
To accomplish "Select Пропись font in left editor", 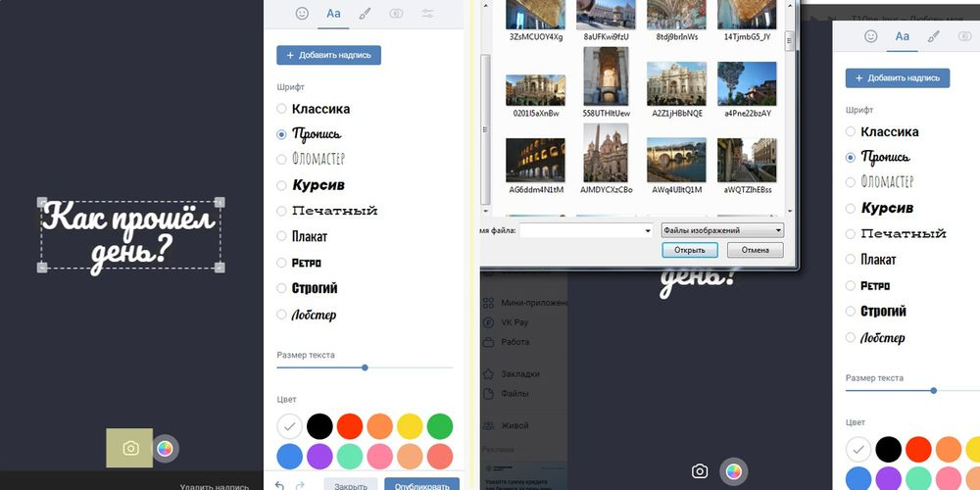I will (310, 134).
